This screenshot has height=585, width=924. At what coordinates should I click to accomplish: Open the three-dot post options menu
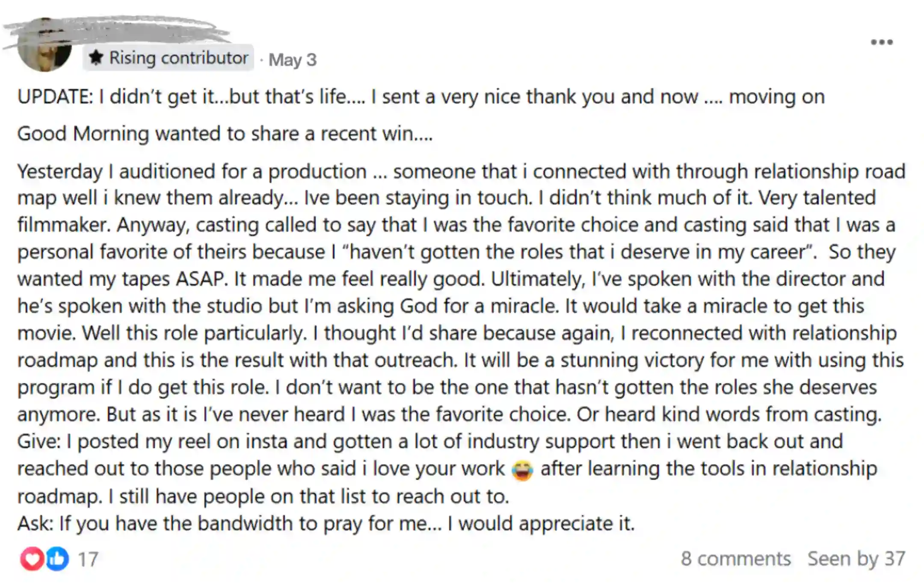click(882, 42)
